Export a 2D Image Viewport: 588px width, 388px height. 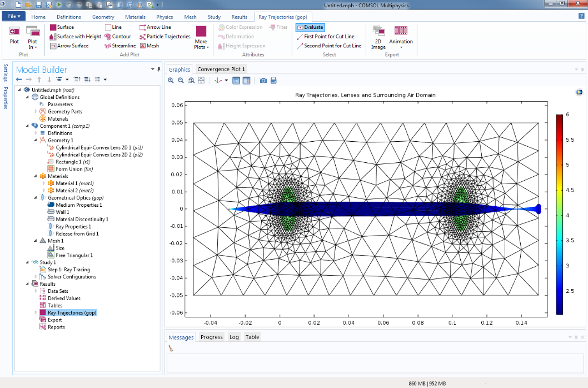coord(378,38)
